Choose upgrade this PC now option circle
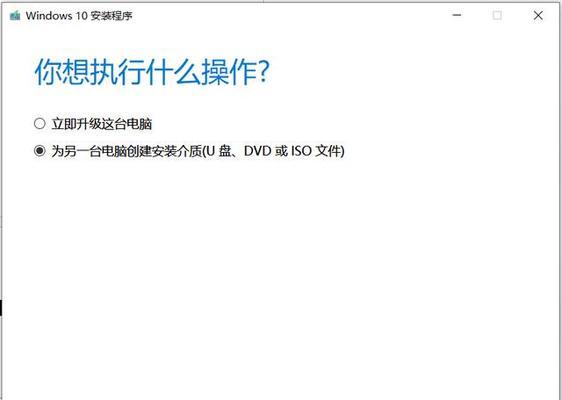The width and height of the screenshot is (562, 400). [x=39, y=124]
